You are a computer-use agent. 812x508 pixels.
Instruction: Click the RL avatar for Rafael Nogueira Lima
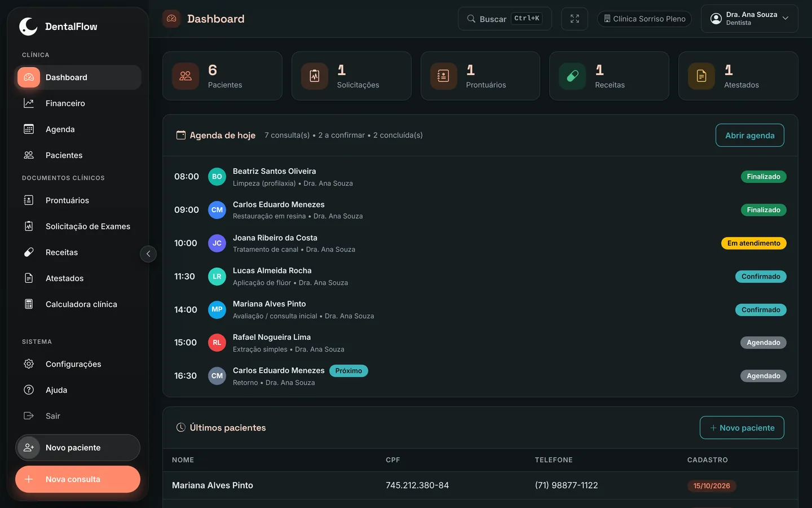coord(217,343)
